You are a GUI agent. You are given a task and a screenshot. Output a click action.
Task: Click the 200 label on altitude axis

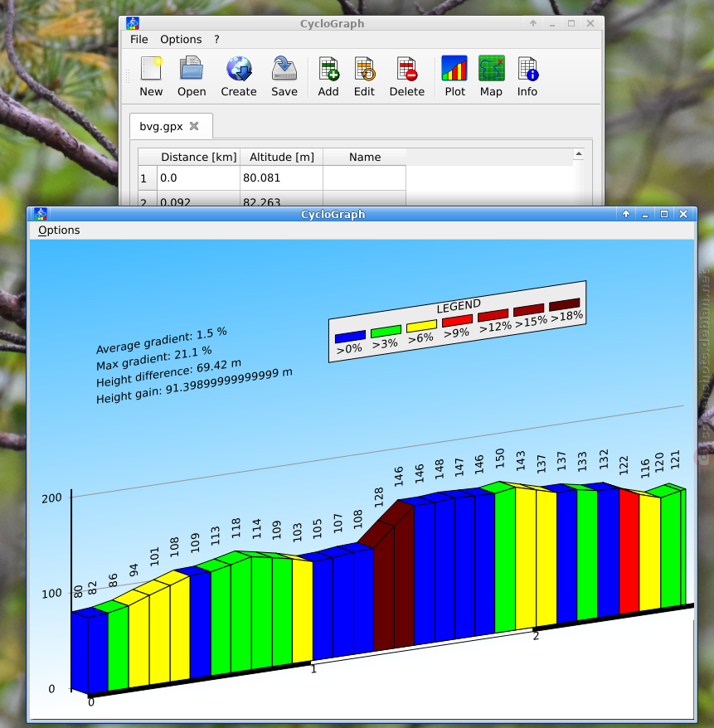tap(51, 498)
